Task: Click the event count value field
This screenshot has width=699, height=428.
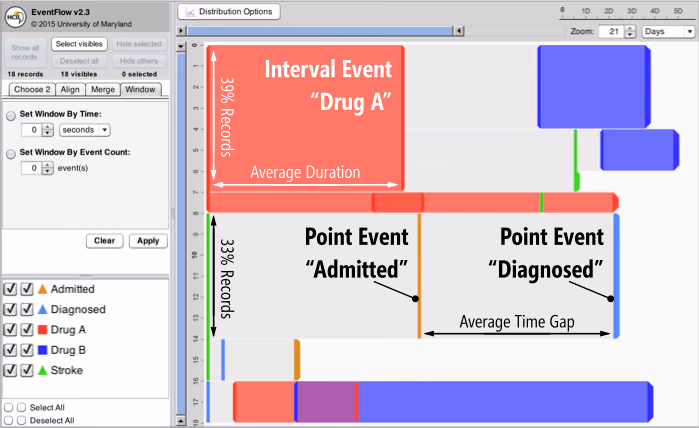Action: [32, 168]
